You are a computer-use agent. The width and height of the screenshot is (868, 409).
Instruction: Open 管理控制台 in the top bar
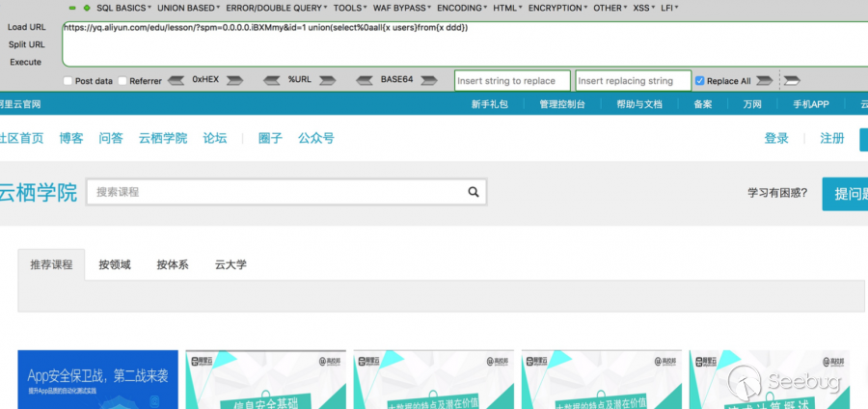(562, 104)
